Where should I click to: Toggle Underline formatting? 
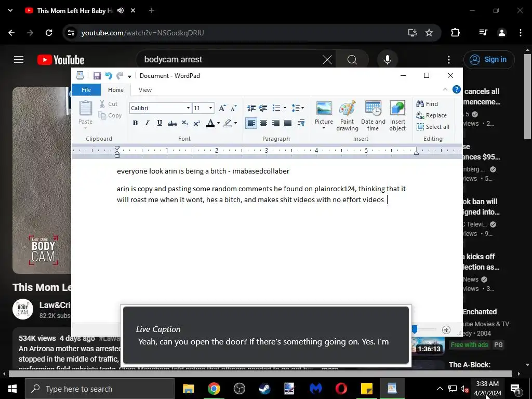pyautogui.click(x=159, y=123)
